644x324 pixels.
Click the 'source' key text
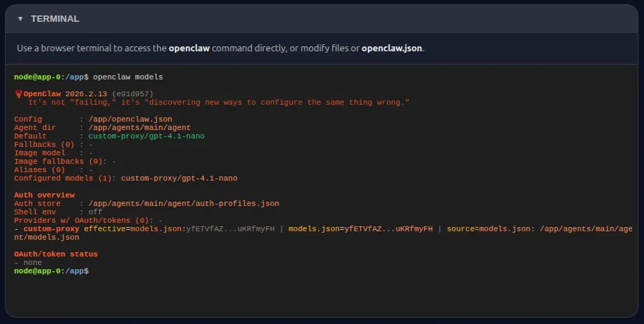coord(461,229)
